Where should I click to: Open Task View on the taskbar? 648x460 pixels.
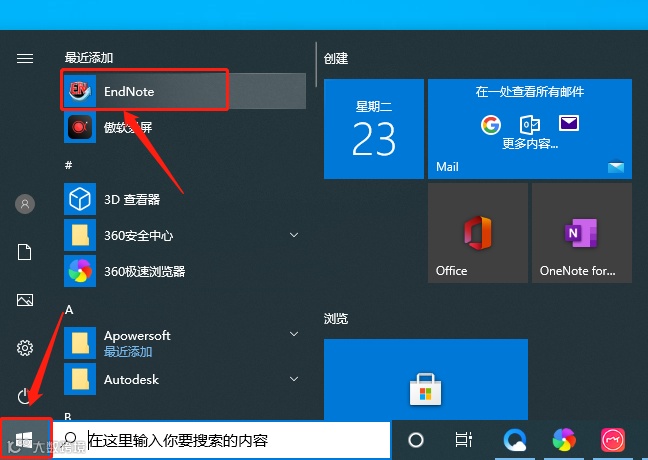click(x=463, y=440)
